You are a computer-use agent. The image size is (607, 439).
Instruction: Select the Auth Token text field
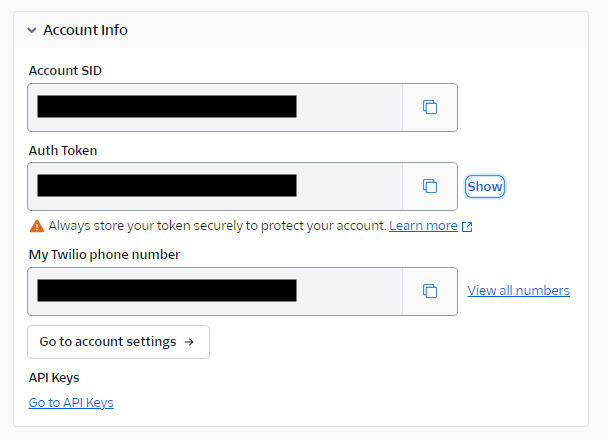[215, 186]
